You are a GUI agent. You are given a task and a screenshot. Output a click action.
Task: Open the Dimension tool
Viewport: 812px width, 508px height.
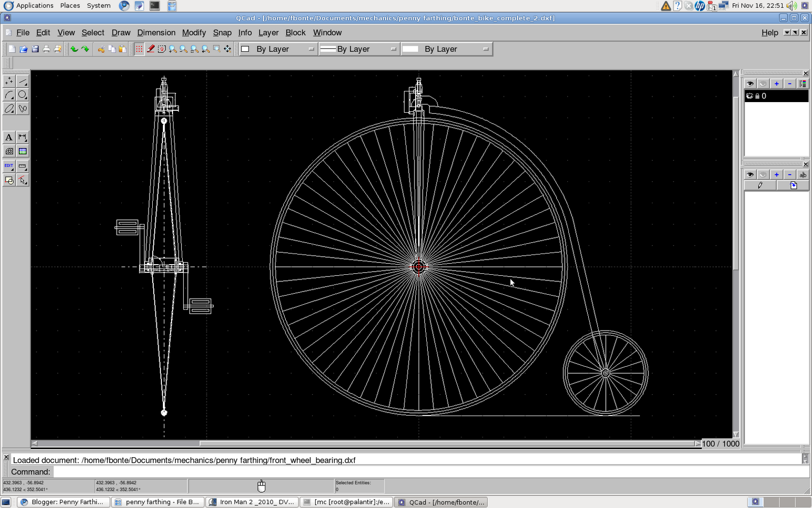coord(22,137)
